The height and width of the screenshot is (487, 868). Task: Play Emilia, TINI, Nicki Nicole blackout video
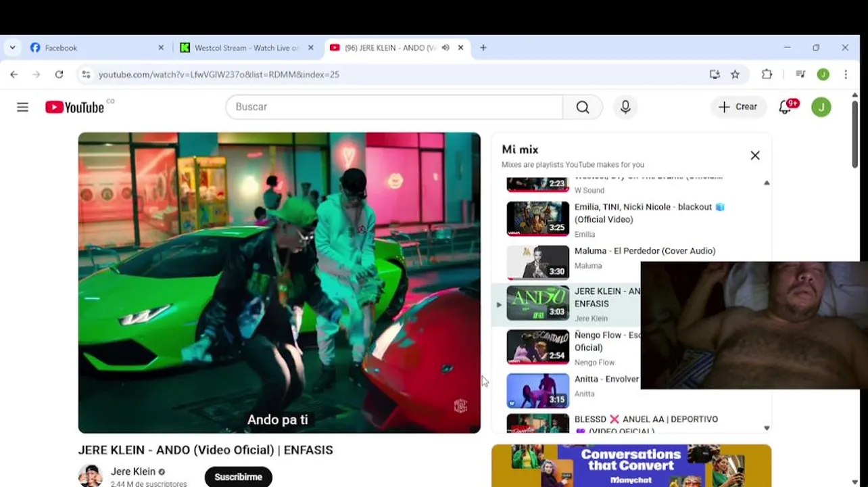(538, 218)
